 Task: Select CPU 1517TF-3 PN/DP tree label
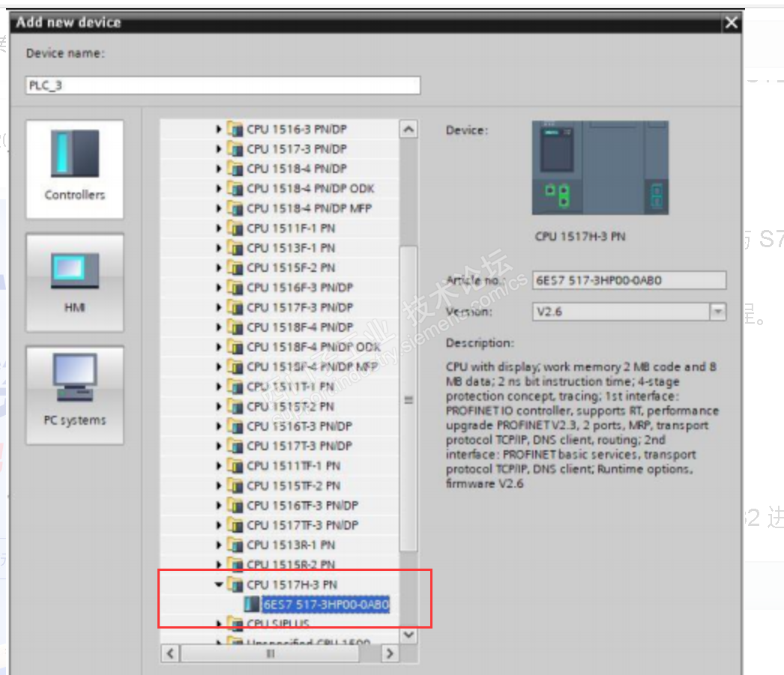tap(303, 525)
